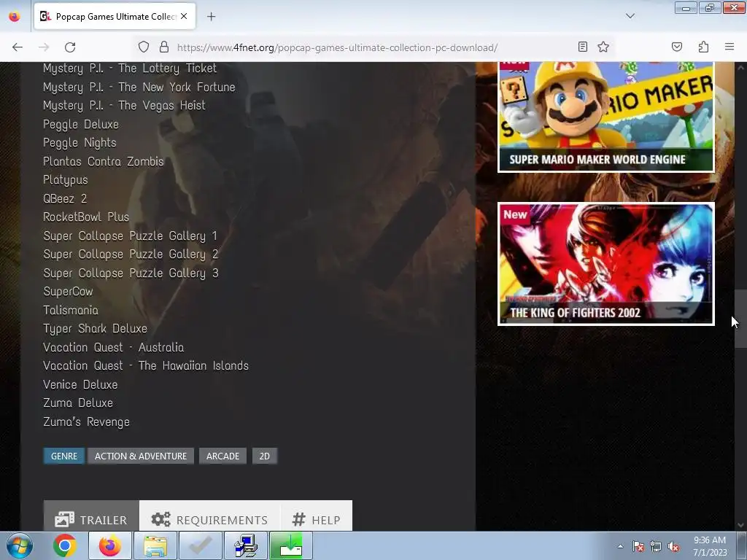Click the muted volume tray icon
Image resolution: width=747 pixels, height=560 pixels.
pos(673,547)
